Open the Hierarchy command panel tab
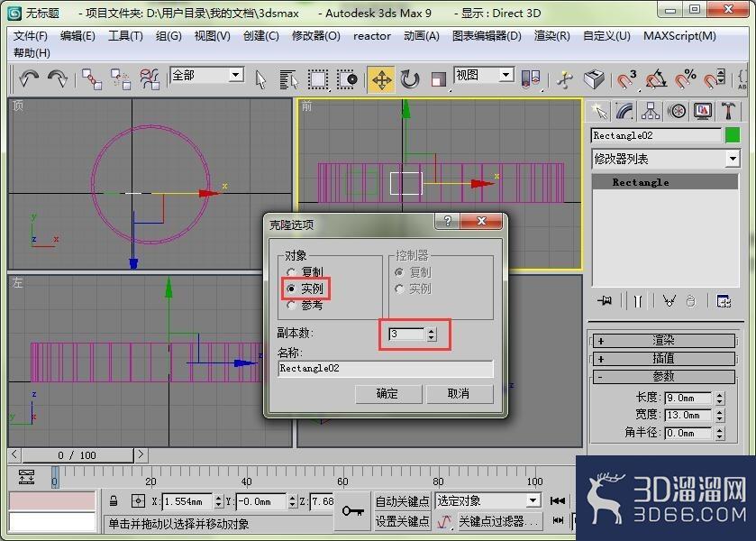The width and height of the screenshot is (756, 541). click(651, 112)
